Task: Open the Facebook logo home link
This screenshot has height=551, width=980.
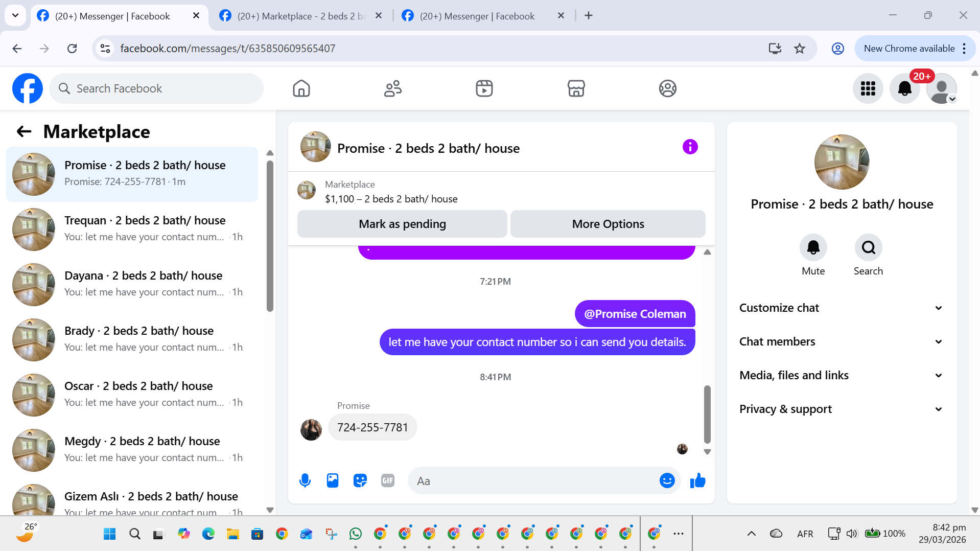Action: tap(28, 88)
